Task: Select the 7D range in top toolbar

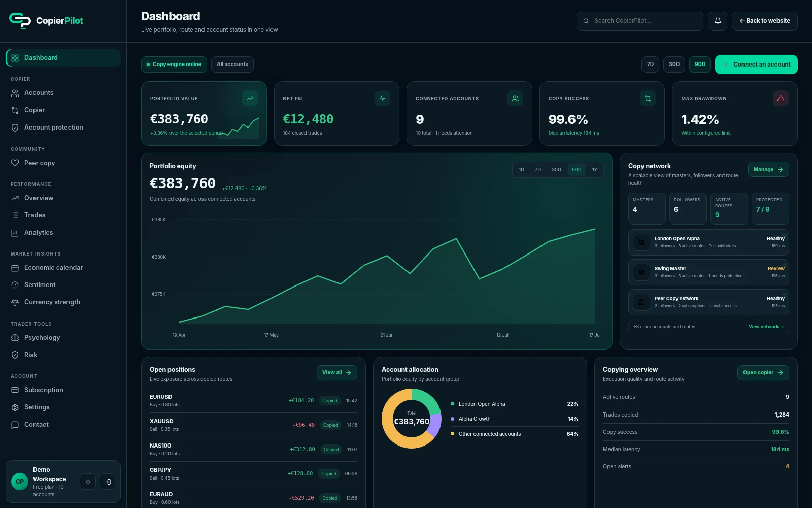Action: click(x=650, y=65)
